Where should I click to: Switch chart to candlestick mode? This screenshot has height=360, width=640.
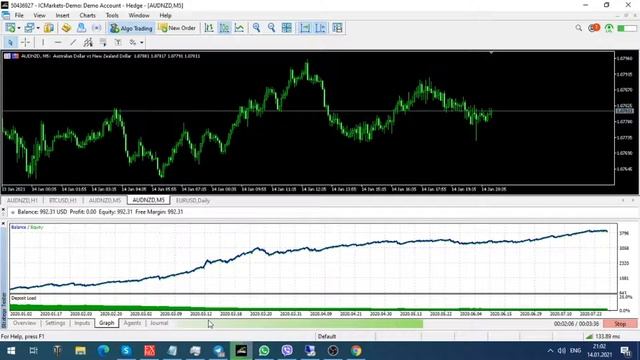(x=224, y=28)
